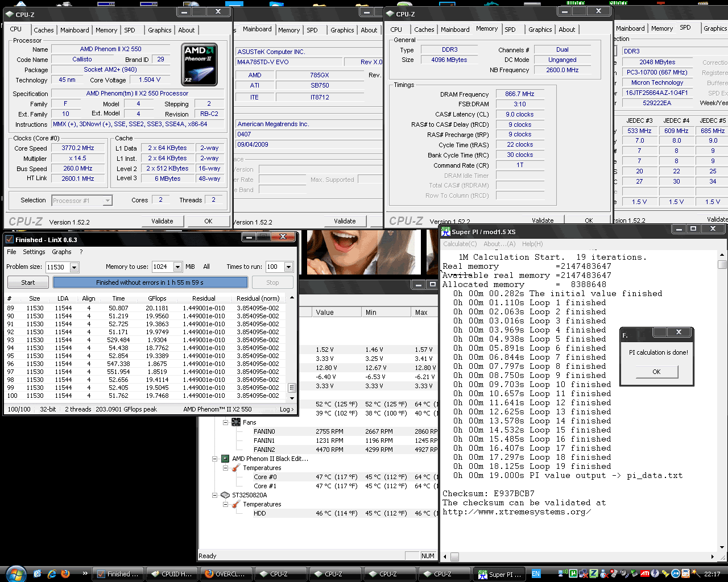Click the ATI tray icon
This screenshot has height=582, width=728.
(645, 574)
